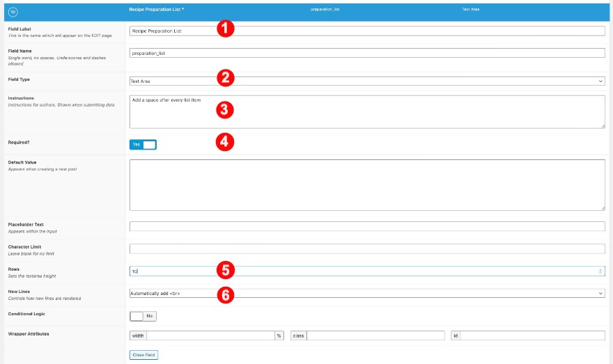This screenshot has width=613, height=364.
Task: Enable the Conditional Logic toggle
Action: point(143,316)
